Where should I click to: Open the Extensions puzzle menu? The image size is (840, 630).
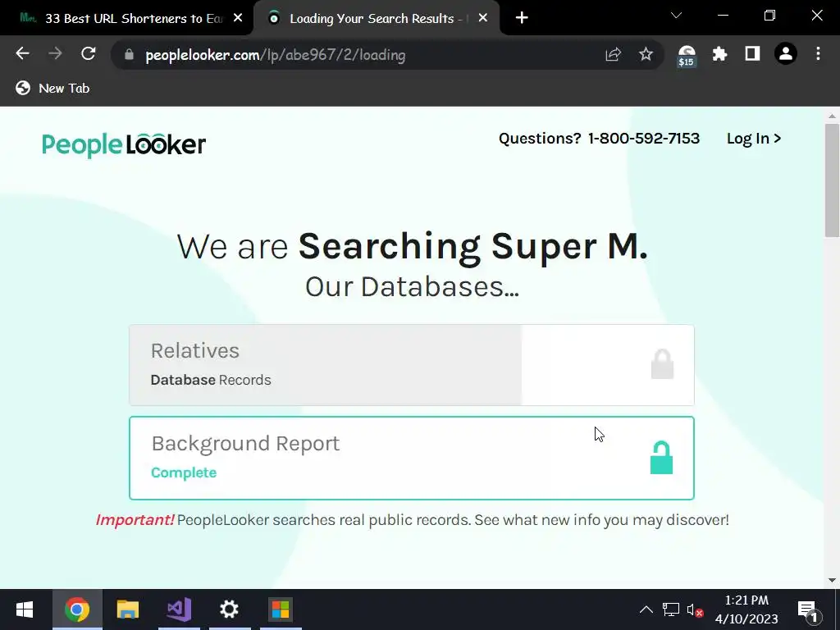click(x=719, y=53)
